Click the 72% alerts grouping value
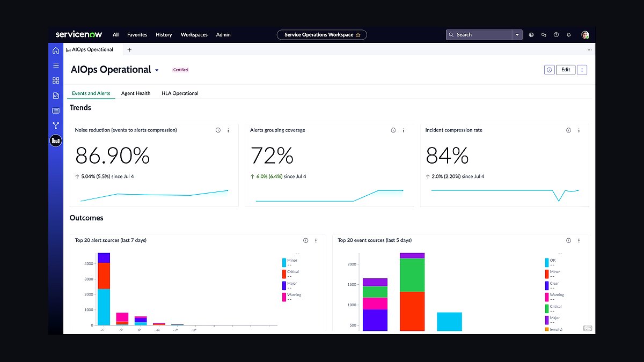Image resolution: width=644 pixels, height=362 pixels. 272,156
